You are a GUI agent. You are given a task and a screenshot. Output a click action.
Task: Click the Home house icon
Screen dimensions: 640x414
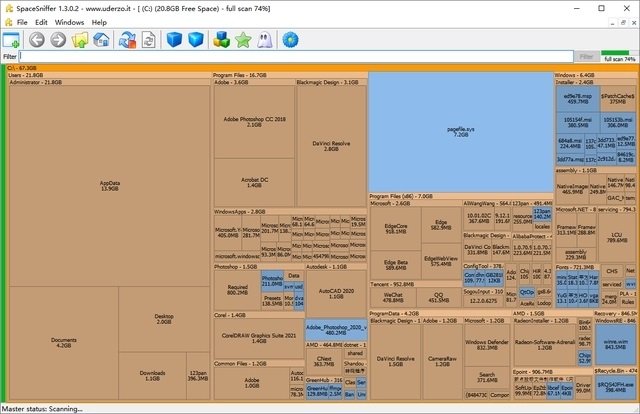point(102,40)
